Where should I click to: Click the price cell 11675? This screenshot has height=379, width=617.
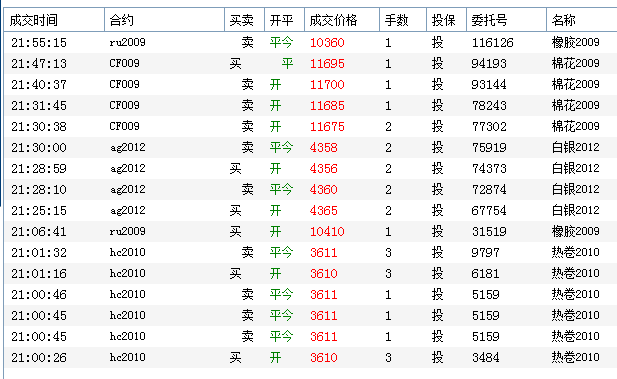coord(327,126)
